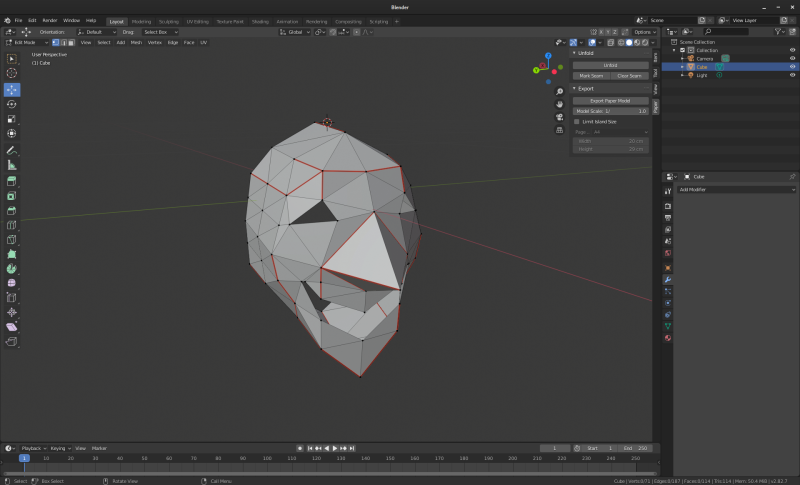Select the Extrude Region tool

tap(12, 181)
